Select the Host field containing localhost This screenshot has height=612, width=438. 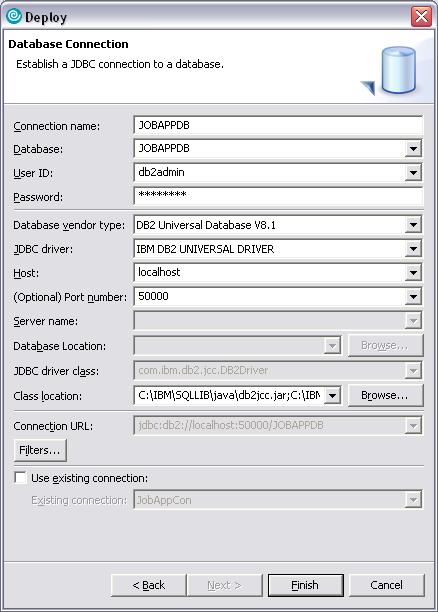(269, 272)
